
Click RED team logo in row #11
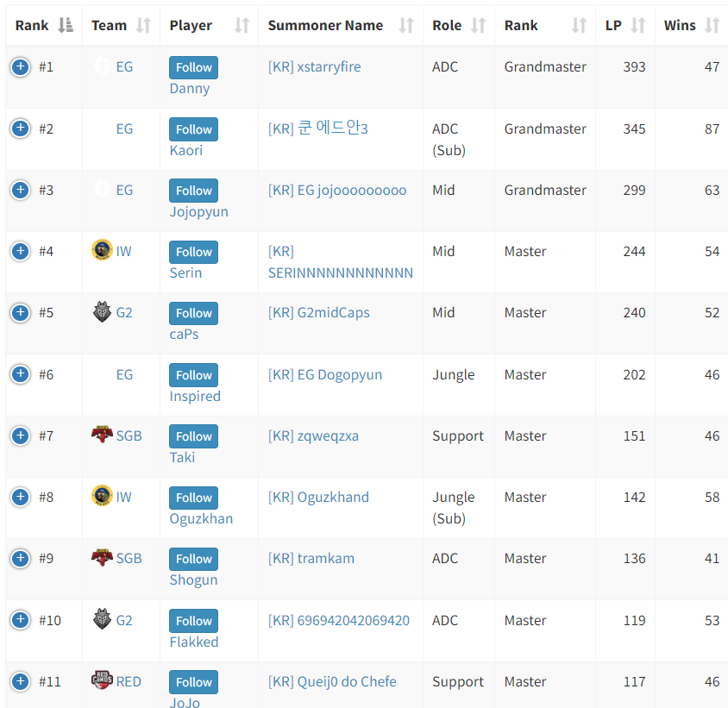(x=102, y=680)
